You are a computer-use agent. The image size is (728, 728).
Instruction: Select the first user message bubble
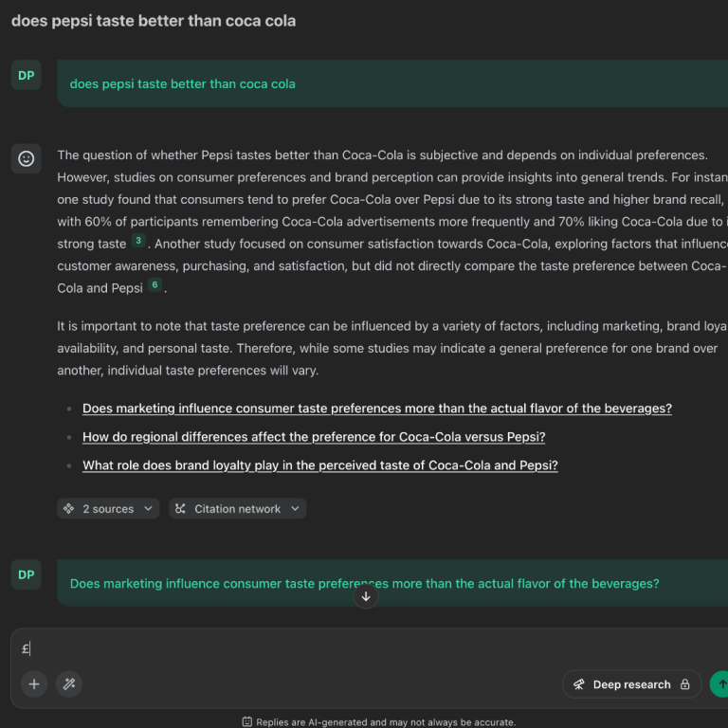[x=379, y=83]
